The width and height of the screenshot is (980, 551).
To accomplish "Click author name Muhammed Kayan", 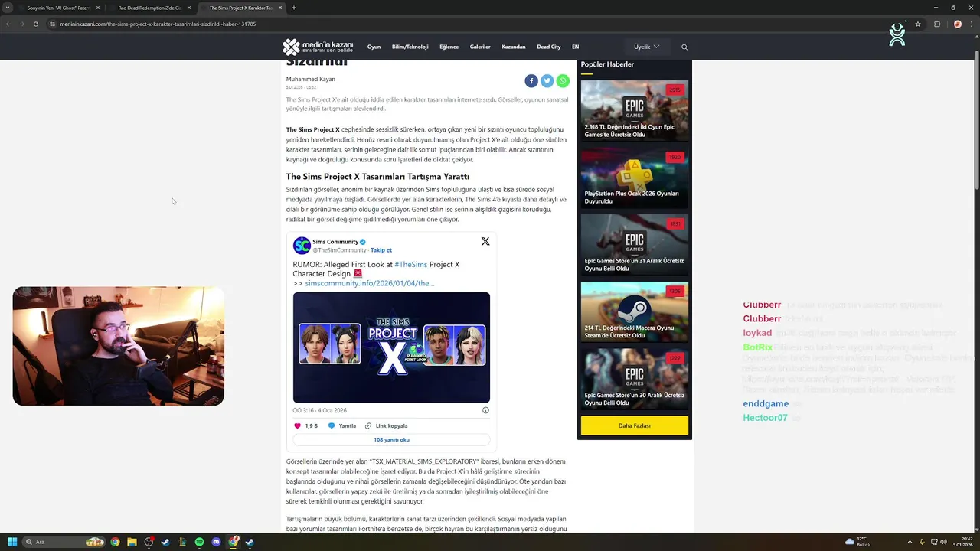I will pyautogui.click(x=310, y=79).
